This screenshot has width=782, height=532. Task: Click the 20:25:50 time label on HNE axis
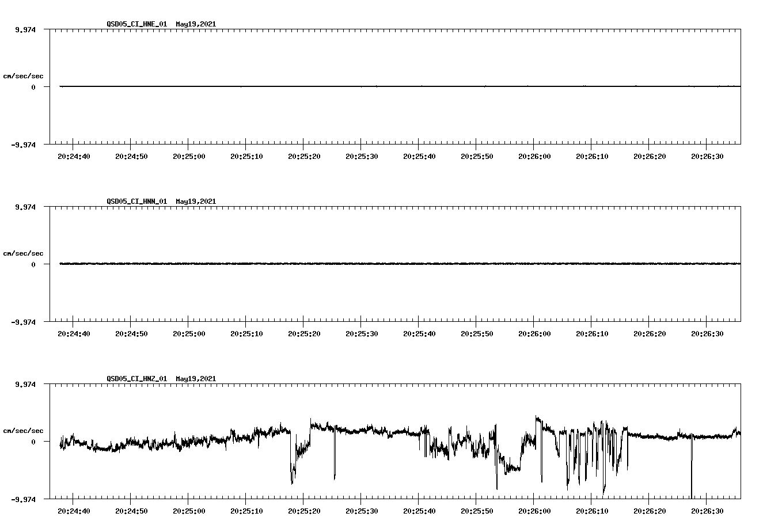click(x=476, y=155)
